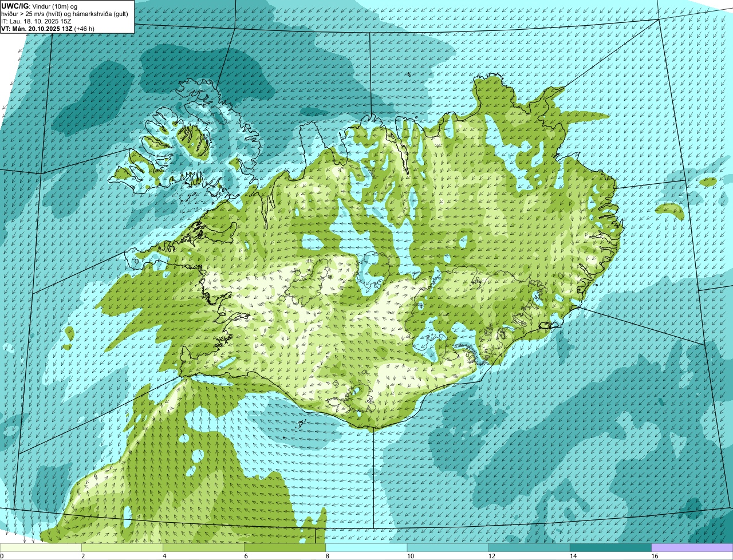This screenshot has height=560, width=733.
Task: Click the 'hviður > 25 m/s (hvítt)' legend line
Action: [x=65, y=13]
